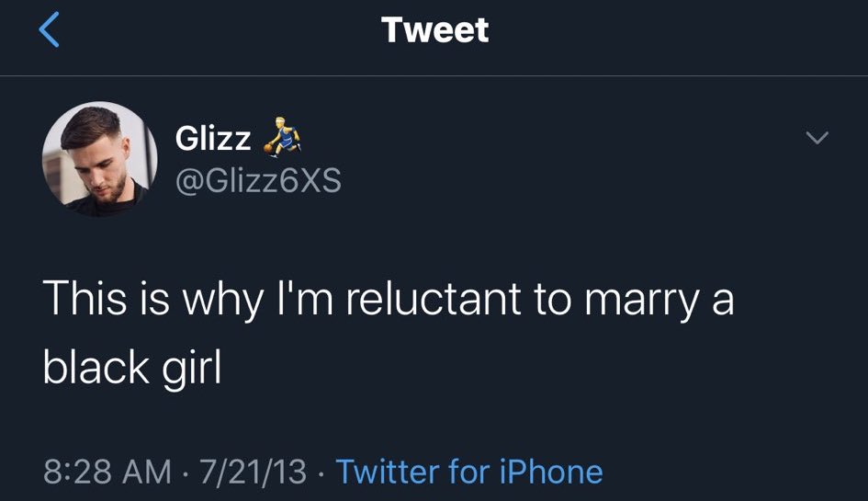Tap the @Glizz6XS handle
Image resolution: width=868 pixels, height=501 pixels.
(x=258, y=181)
